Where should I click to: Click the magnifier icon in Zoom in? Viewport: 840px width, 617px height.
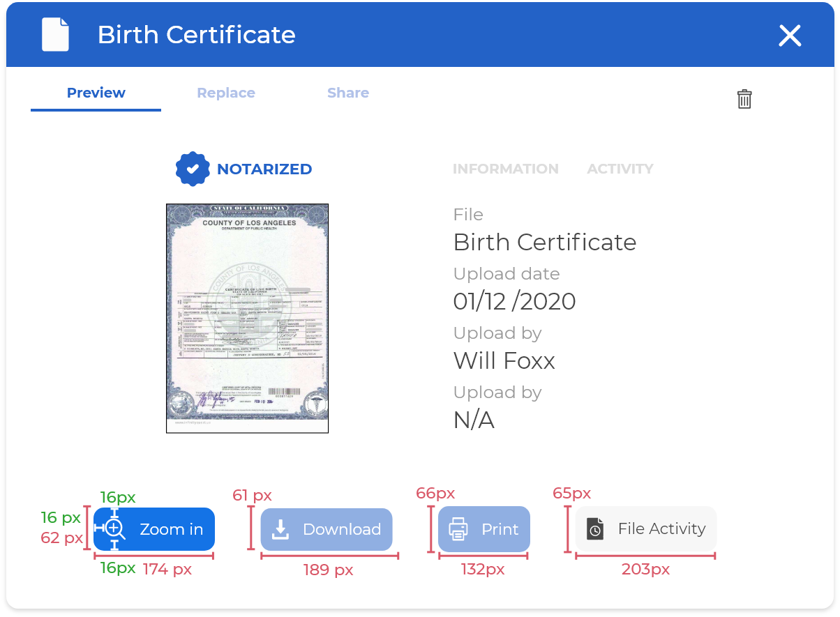(x=114, y=530)
